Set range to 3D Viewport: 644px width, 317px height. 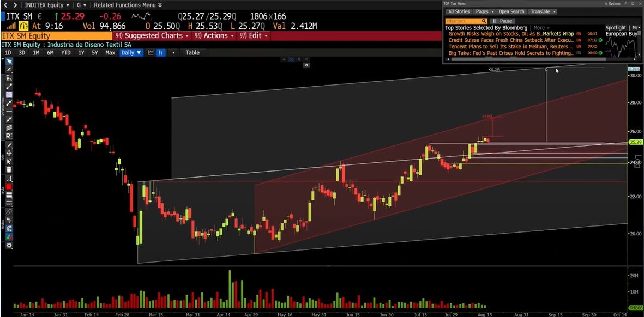[22, 52]
